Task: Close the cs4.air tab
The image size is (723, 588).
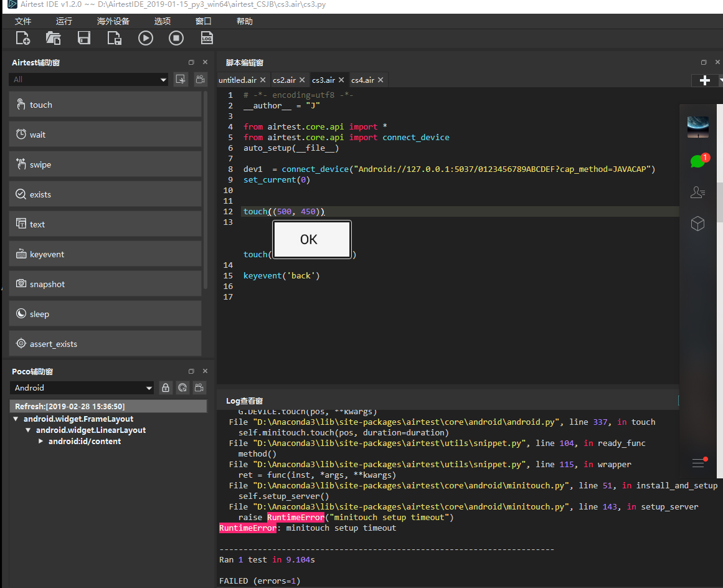Action: (380, 80)
